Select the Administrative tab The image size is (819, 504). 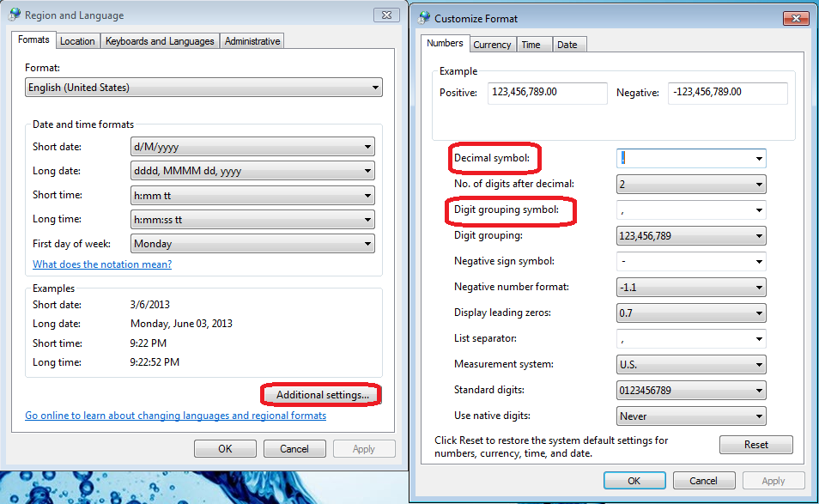click(x=251, y=40)
